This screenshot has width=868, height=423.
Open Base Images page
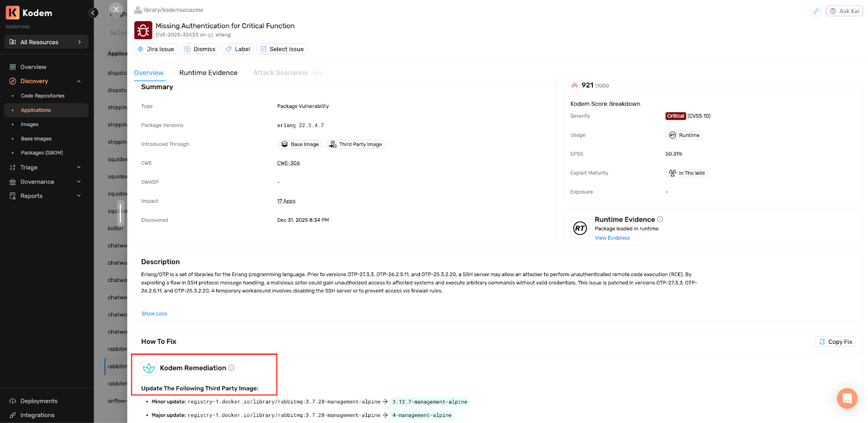pyautogui.click(x=36, y=139)
